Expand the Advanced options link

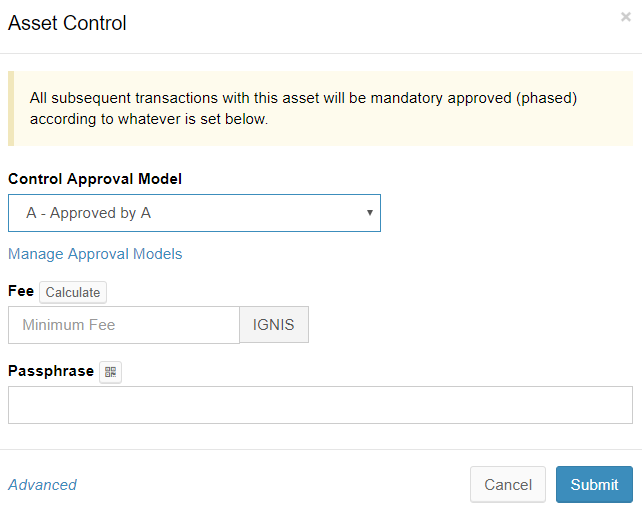click(x=42, y=485)
